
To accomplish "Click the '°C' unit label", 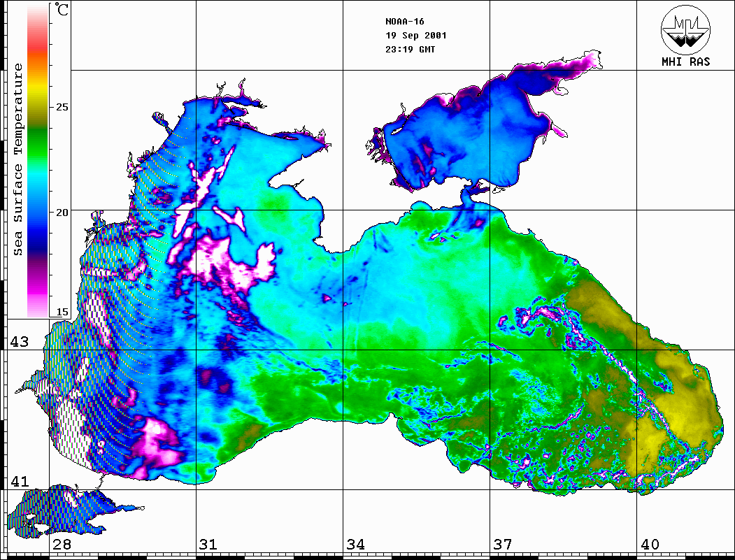I will 62,9.
